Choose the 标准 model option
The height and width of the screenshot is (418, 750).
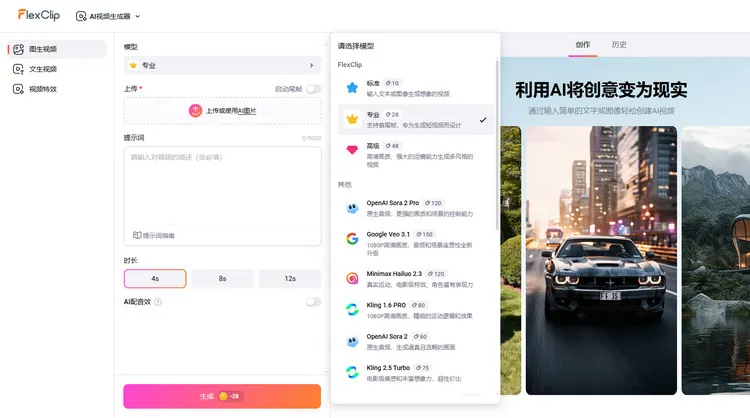click(415, 88)
